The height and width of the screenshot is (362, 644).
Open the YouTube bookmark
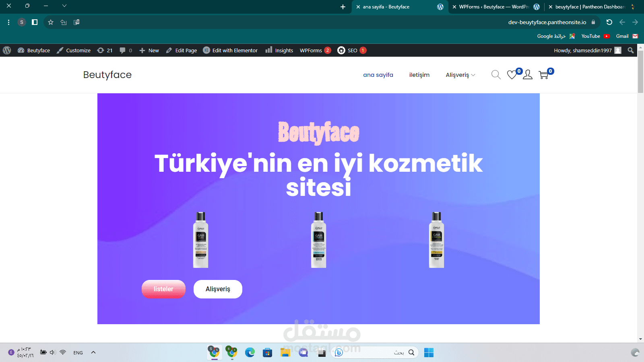pyautogui.click(x=596, y=36)
